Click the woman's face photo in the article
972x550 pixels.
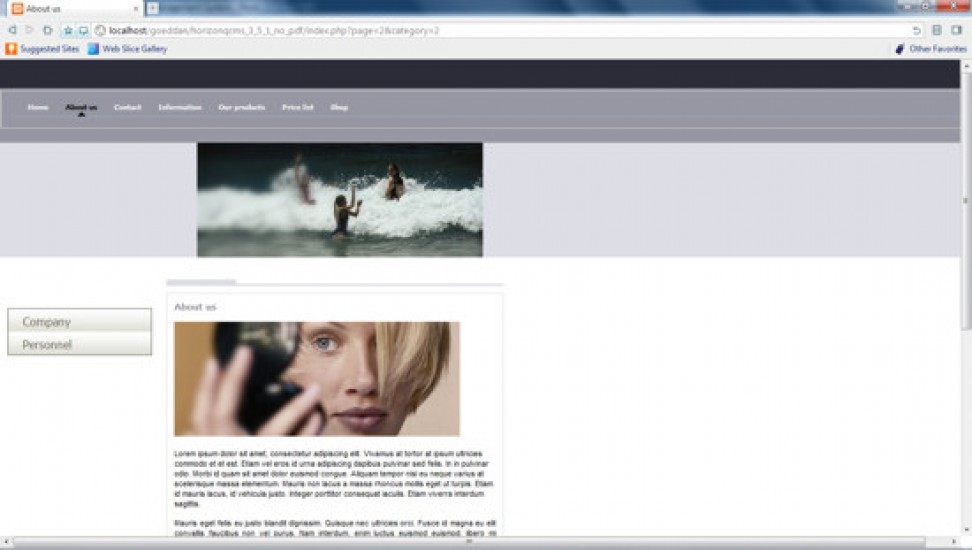coord(317,379)
